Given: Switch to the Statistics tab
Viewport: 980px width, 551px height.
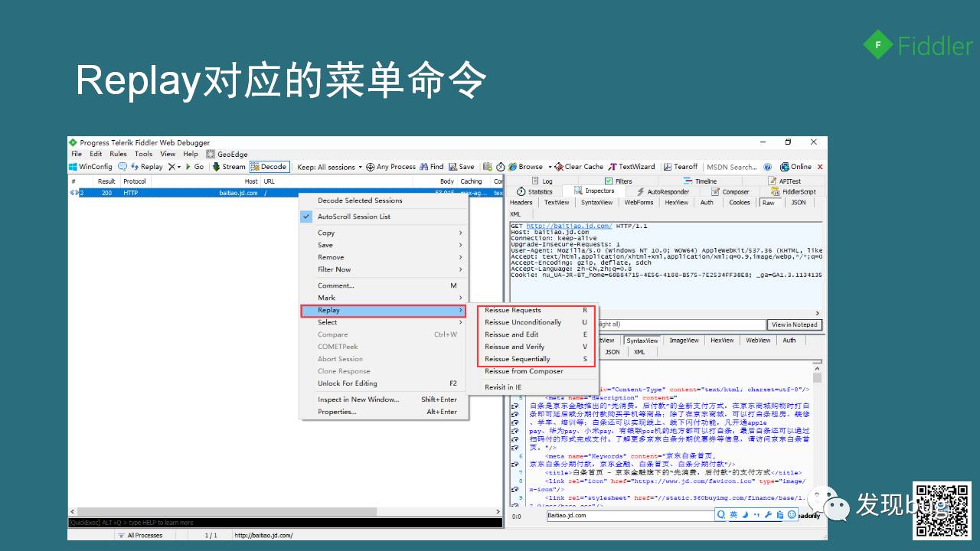Looking at the screenshot, I should tap(534, 191).
